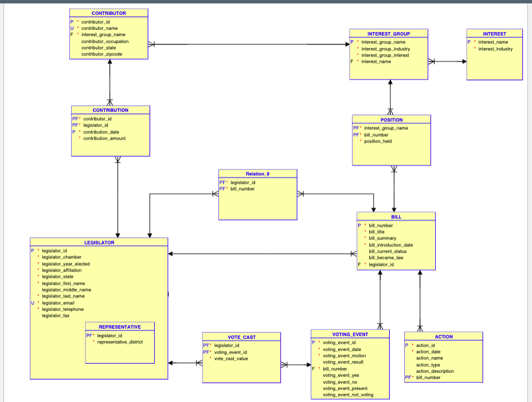
Task: Click action_name attribute in ACTION
Action: [429, 358]
